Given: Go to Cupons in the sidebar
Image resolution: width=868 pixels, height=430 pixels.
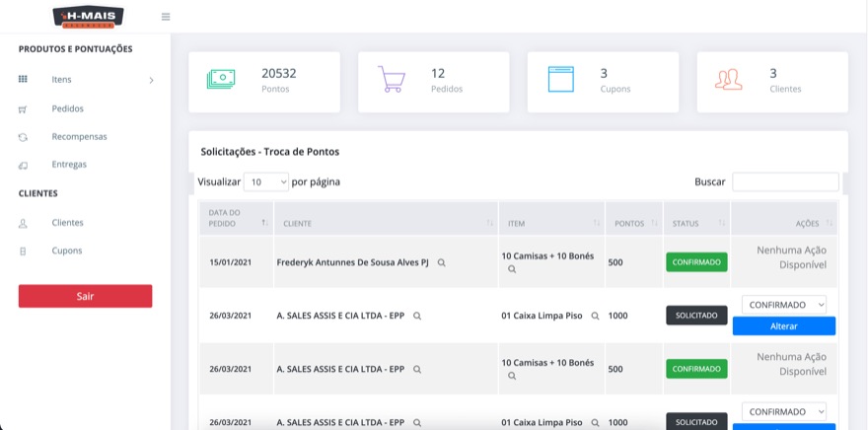Looking at the screenshot, I should (67, 251).
